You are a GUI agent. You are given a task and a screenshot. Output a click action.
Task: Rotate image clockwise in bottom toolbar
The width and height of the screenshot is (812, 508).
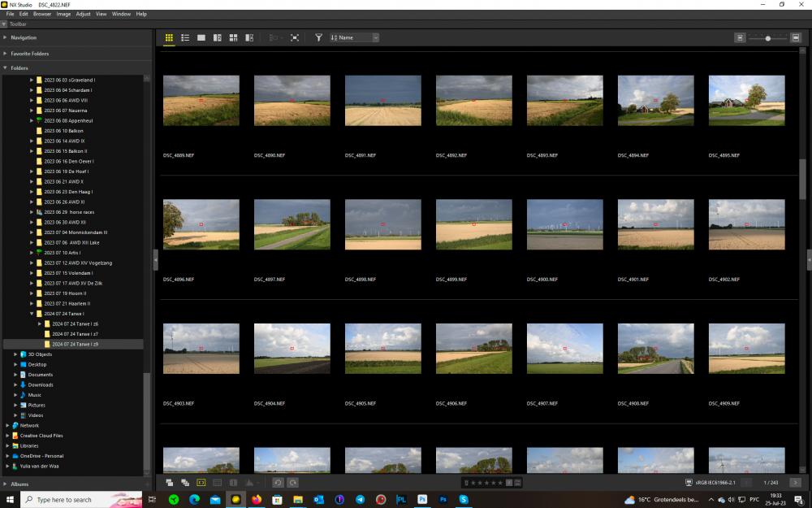pos(292,483)
